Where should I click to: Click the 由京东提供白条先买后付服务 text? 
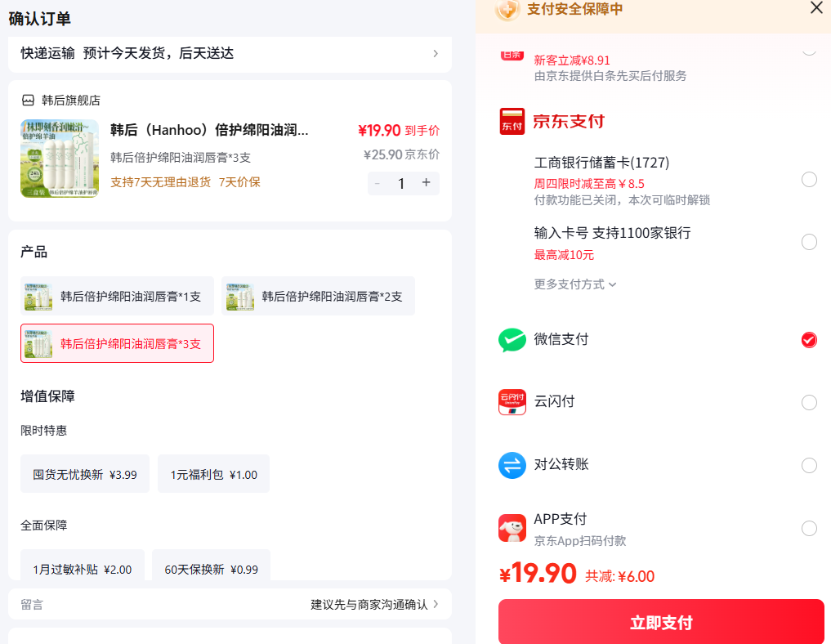point(610,76)
